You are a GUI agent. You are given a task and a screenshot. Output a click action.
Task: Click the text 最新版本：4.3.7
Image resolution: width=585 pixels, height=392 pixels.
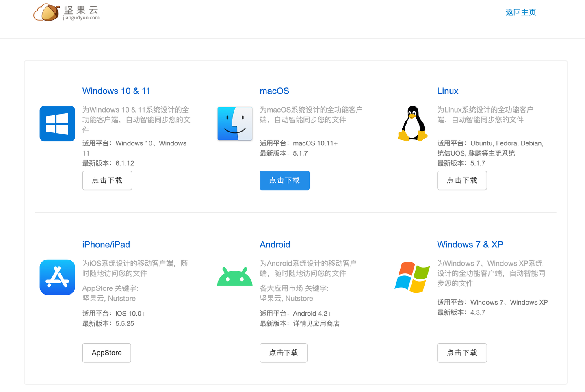[461, 312]
